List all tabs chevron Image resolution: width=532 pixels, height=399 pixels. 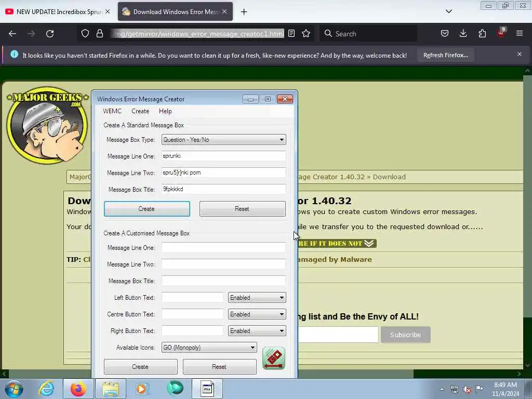coord(448,11)
